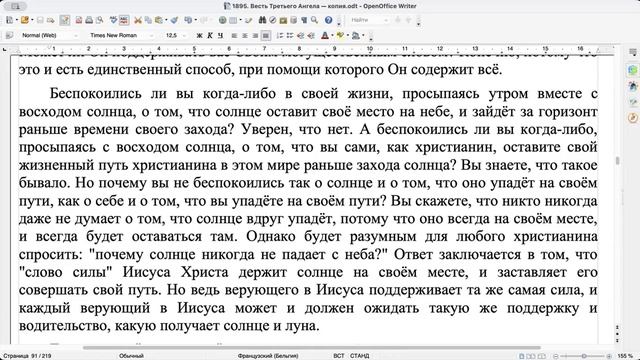This screenshot has width=640, height=360.
Task: Align text left
Action: [x=234, y=36]
